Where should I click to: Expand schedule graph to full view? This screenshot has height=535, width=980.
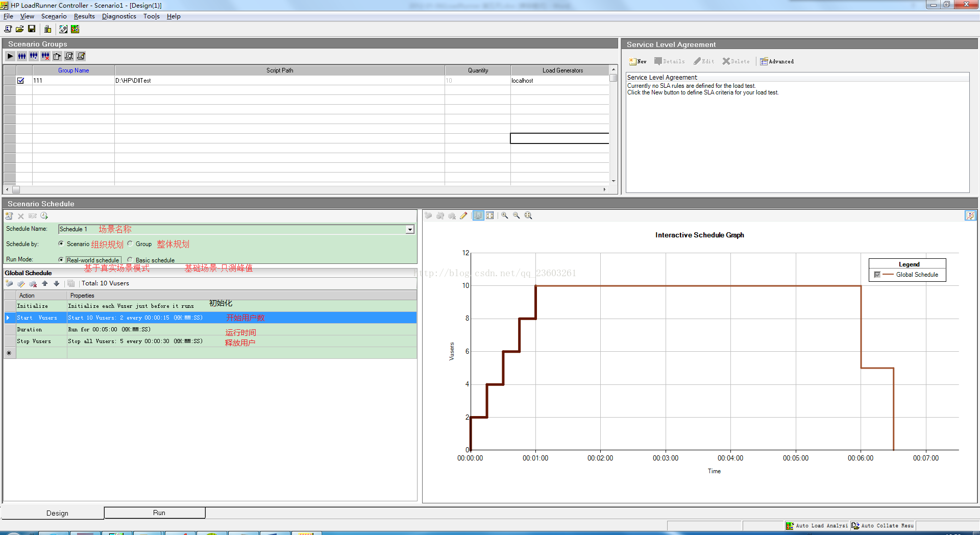tap(490, 215)
